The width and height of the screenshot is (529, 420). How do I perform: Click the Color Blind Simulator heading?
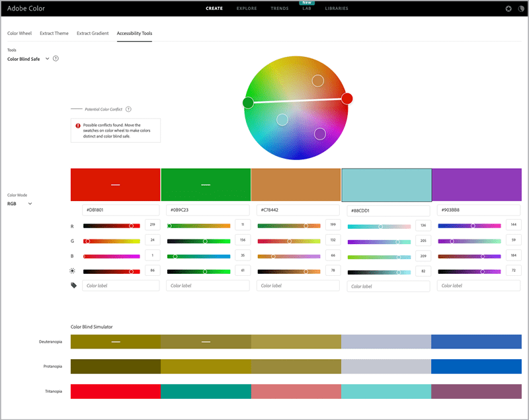pyautogui.click(x=91, y=327)
